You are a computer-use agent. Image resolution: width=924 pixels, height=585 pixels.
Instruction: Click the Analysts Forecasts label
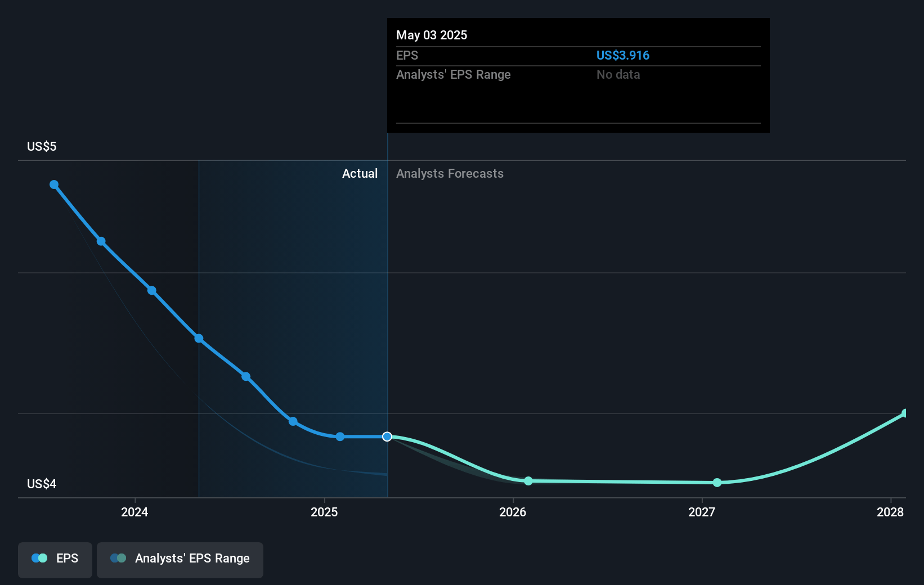[450, 173]
